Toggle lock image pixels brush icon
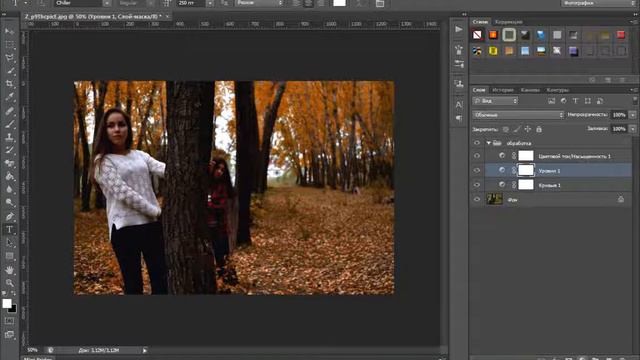Screen dimensions: 640x360 [517, 129]
